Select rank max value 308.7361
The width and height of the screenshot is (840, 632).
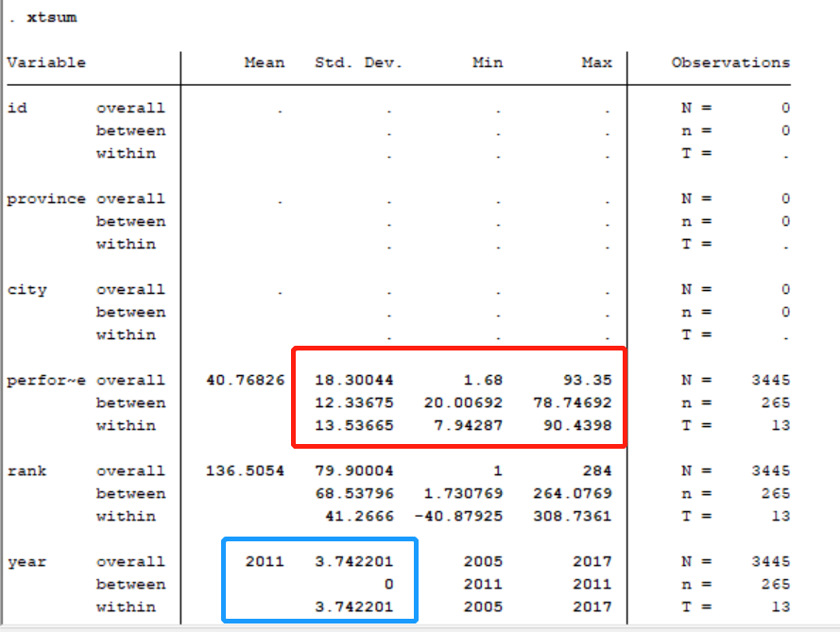(x=573, y=517)
